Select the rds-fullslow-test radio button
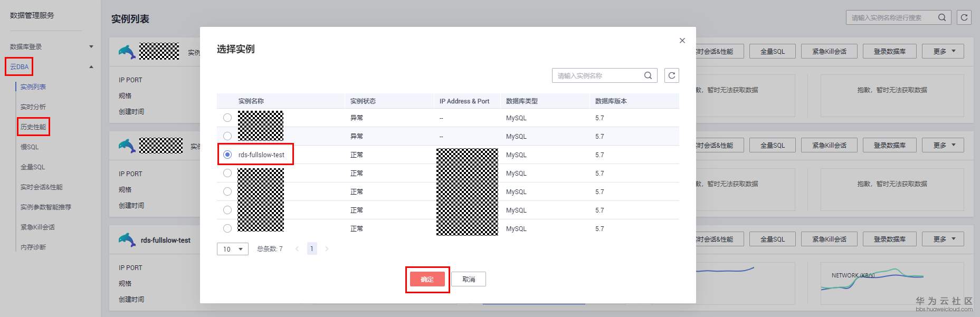The image size is (980, 317). [x=227, y=155]
